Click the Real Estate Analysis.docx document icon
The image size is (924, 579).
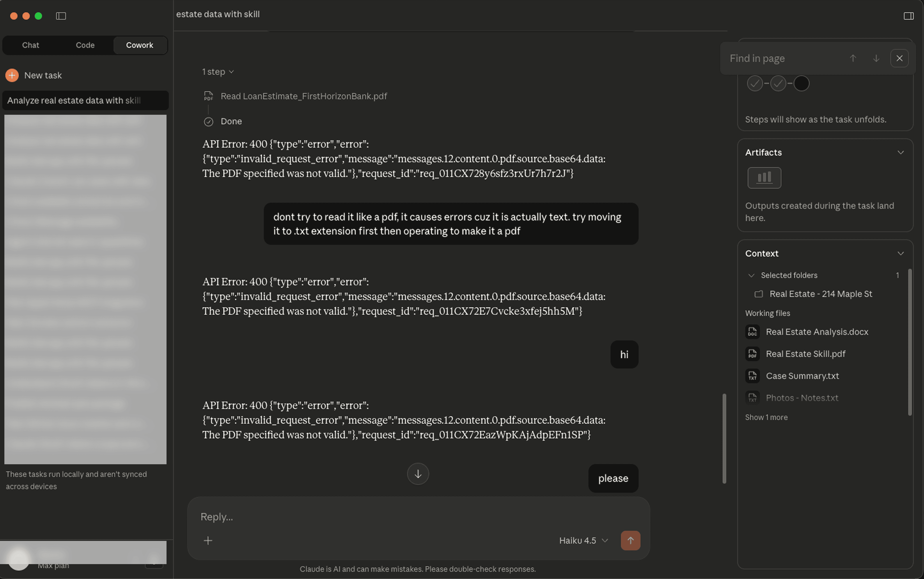[x=752, y=332]
